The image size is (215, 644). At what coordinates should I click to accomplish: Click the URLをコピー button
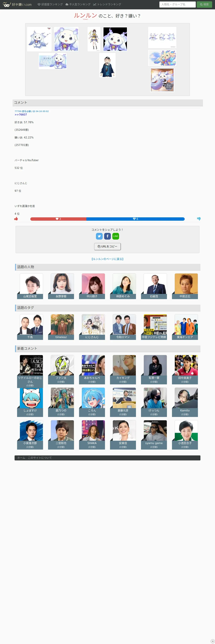[107, 246]
